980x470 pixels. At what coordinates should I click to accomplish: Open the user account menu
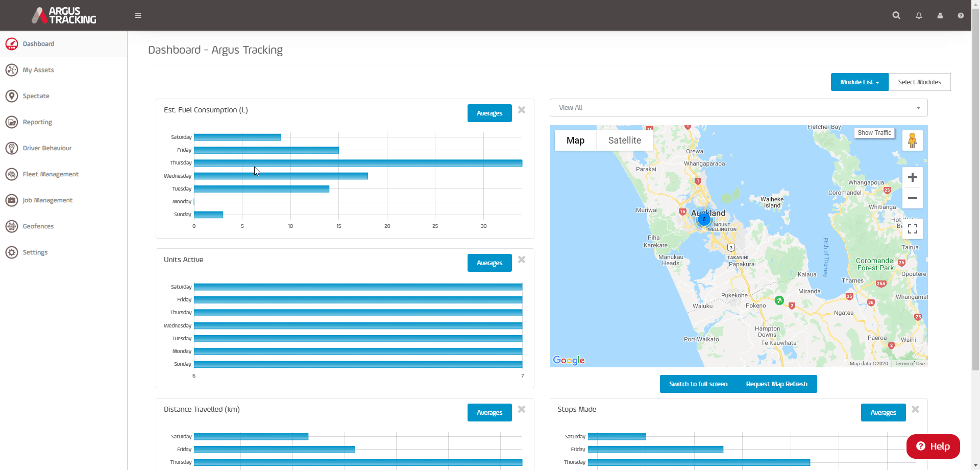(x=940, y=15)
